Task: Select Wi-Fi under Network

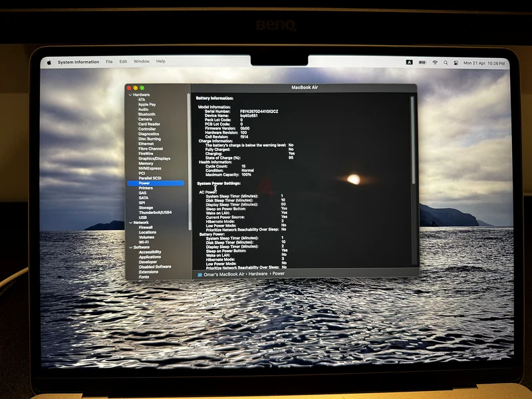Action: coord(144,242)
